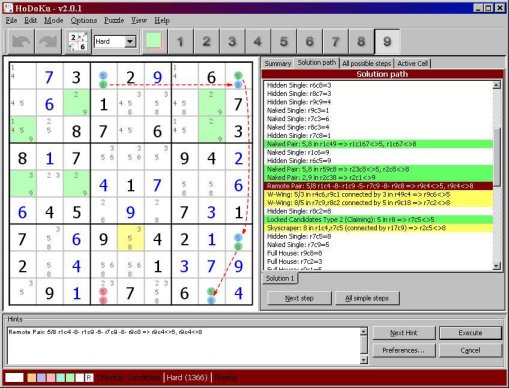Open the Puzzle menu
Screen dimensions: 509x388
click(x=114, y=21)
